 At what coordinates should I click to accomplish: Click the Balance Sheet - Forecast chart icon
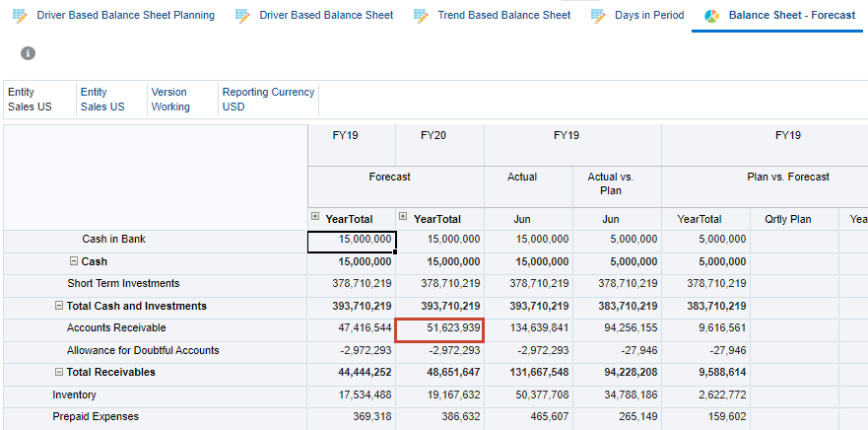tap(711, 16)
